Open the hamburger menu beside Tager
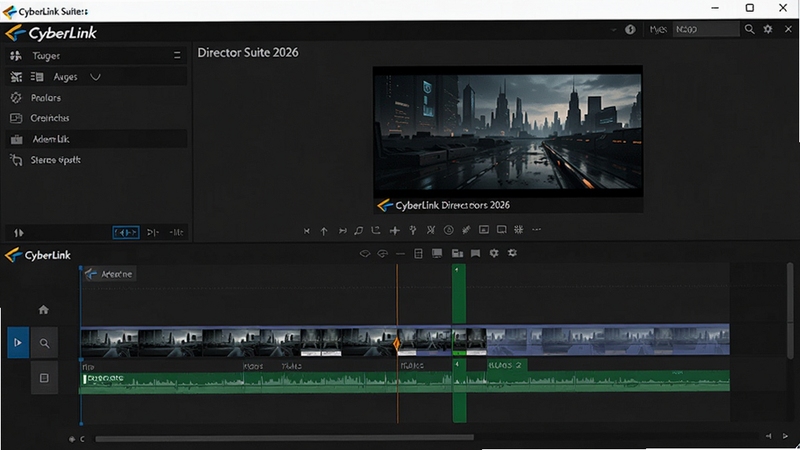 [x=177, y=56]
